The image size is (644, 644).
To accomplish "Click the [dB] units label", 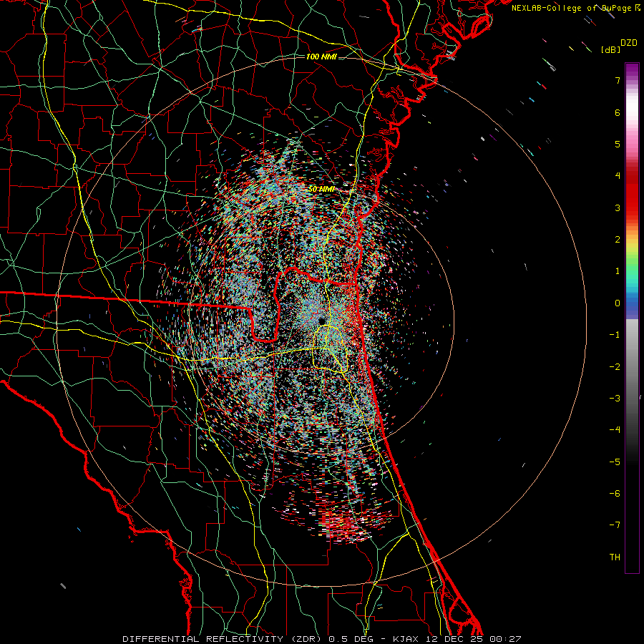I will [x=610, y=49].
